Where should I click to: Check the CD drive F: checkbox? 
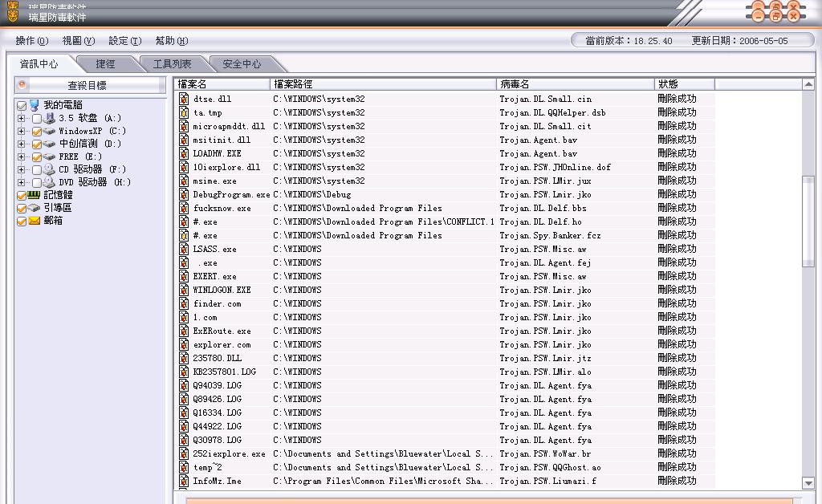point(37,170)
